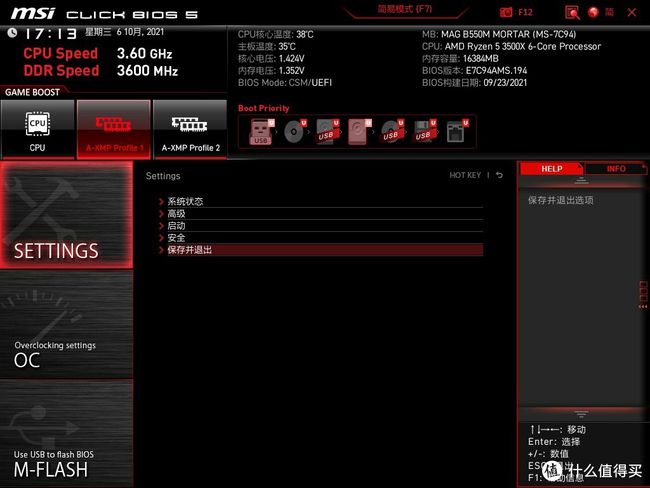This screenshot has width=650, height=488.
Task: Expand the chevron beside 保存并退出
Action: 161,250
